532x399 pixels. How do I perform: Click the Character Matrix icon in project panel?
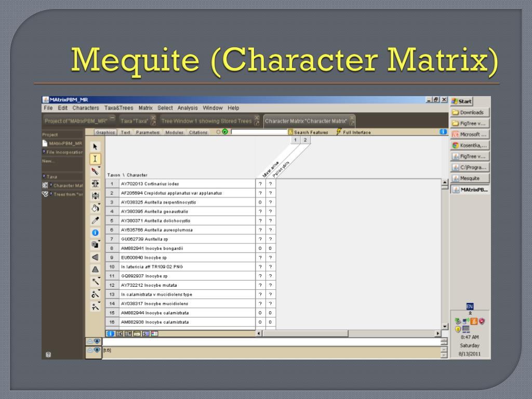point(45,185)
